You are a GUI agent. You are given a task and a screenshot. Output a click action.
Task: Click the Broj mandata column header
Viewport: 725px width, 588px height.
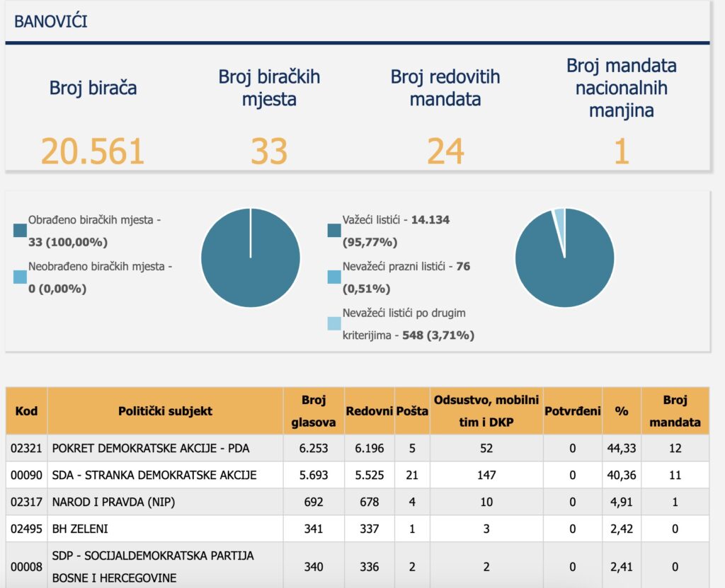pyautogui.click(x=675, y=410)
